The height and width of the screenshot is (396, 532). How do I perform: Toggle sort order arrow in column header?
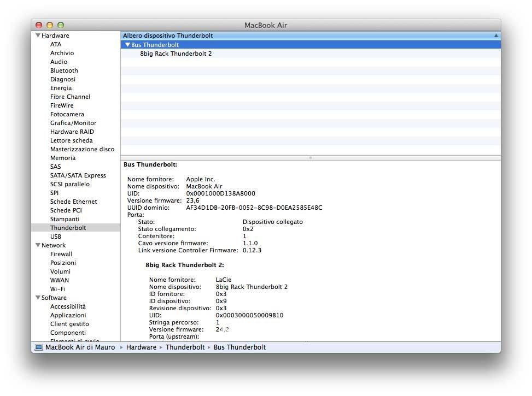click(x=496, y=36)
